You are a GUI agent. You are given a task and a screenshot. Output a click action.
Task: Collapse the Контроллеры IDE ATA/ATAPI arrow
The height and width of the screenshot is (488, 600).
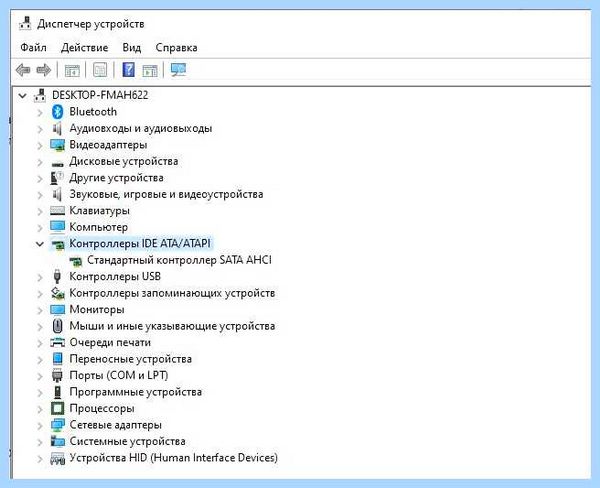pos(40,244)
